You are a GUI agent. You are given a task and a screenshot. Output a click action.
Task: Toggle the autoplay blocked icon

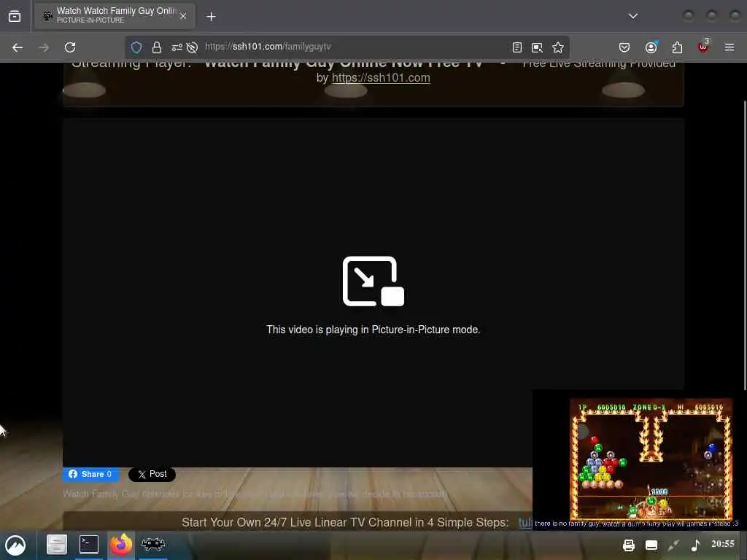click(192, 47)
